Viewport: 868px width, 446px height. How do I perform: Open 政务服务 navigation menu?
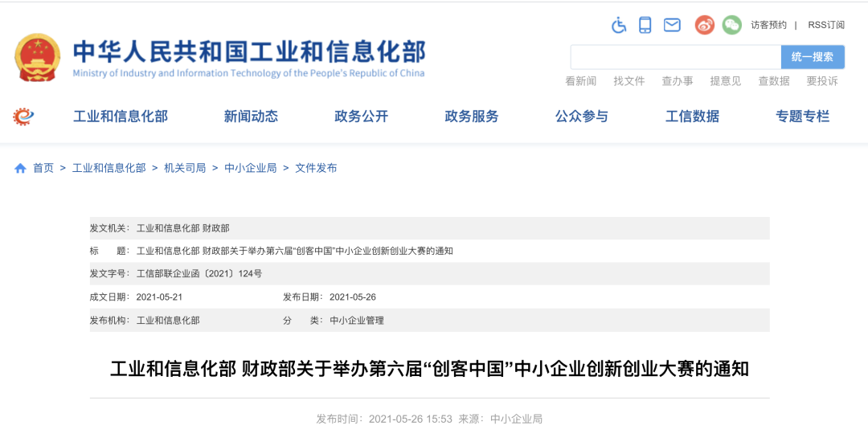click(x=472, y=117)
